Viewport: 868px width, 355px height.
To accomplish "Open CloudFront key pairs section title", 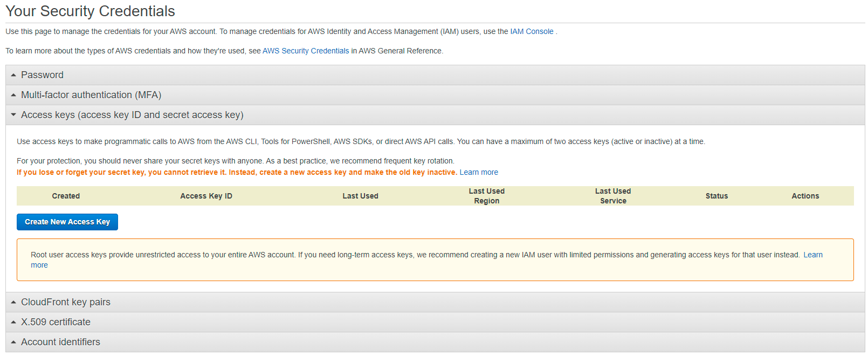I will tap(66, 302).
